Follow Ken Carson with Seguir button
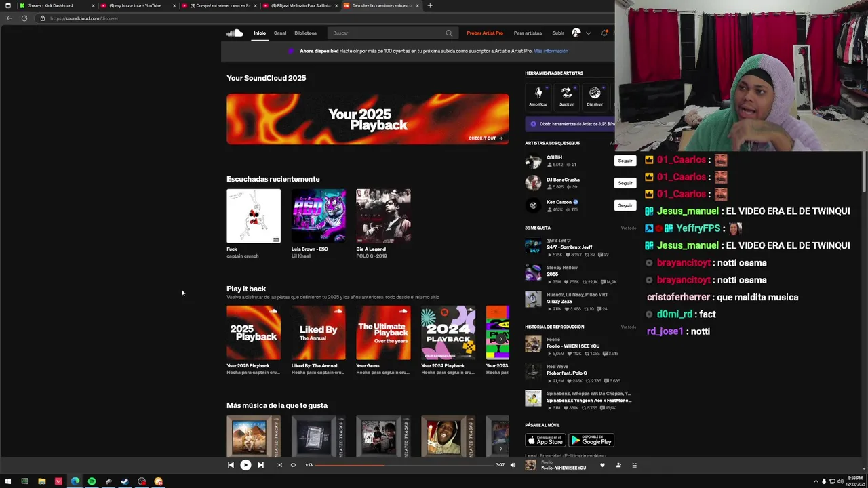The width and height of the screenshot is (868, 488). tap(625, 205)
